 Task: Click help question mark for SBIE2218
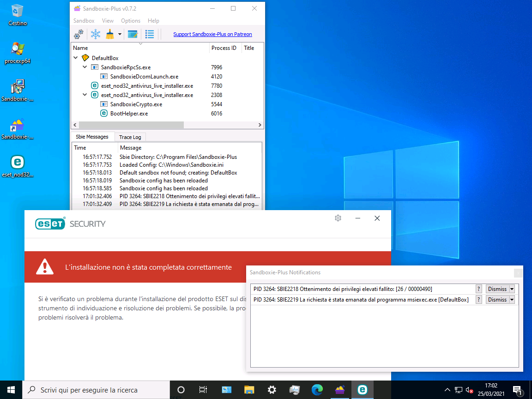coord(479,289)
